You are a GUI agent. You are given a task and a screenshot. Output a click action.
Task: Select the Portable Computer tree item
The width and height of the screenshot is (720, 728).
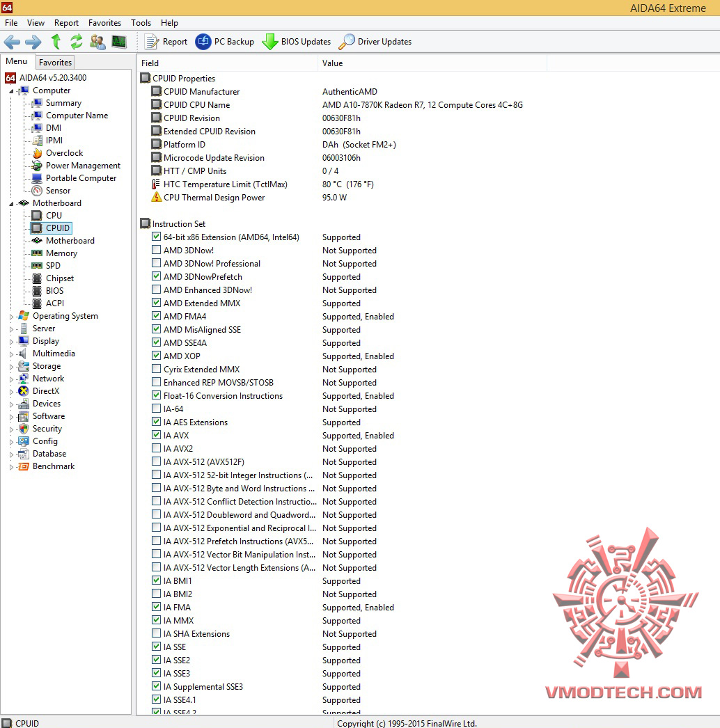click(x=81, y=178)
